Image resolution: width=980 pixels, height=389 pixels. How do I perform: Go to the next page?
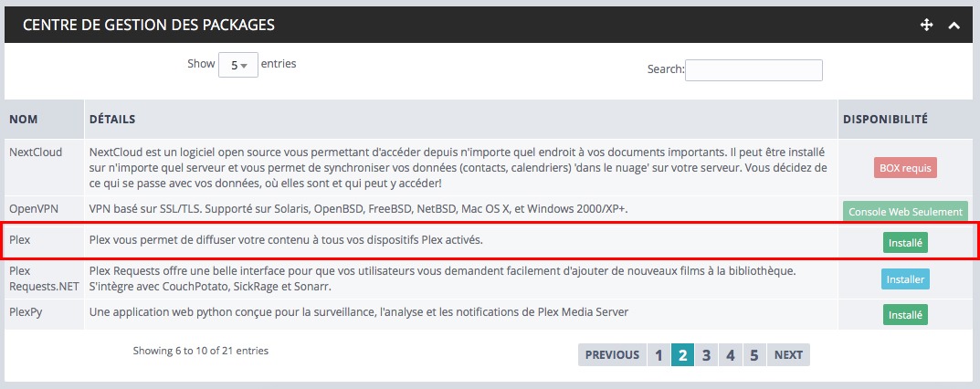788,355
